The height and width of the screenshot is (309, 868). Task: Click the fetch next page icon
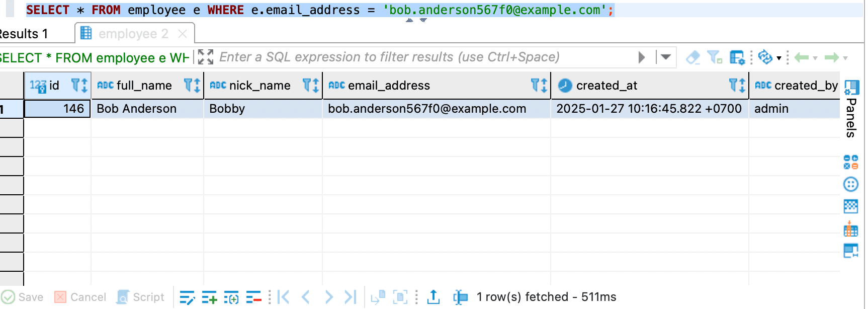pyautogui.click(x=378, y=297)
